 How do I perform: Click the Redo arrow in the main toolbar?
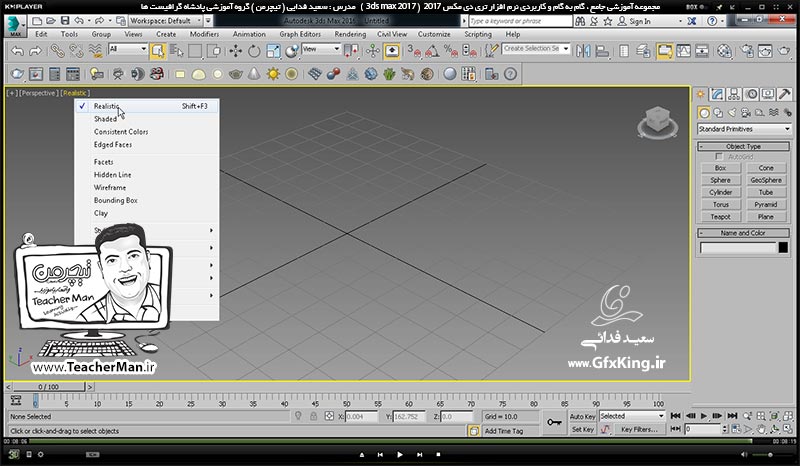[x=35, y=51]
